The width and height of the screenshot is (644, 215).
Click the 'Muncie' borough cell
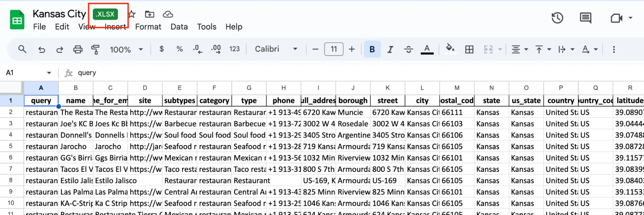point(353,112)
